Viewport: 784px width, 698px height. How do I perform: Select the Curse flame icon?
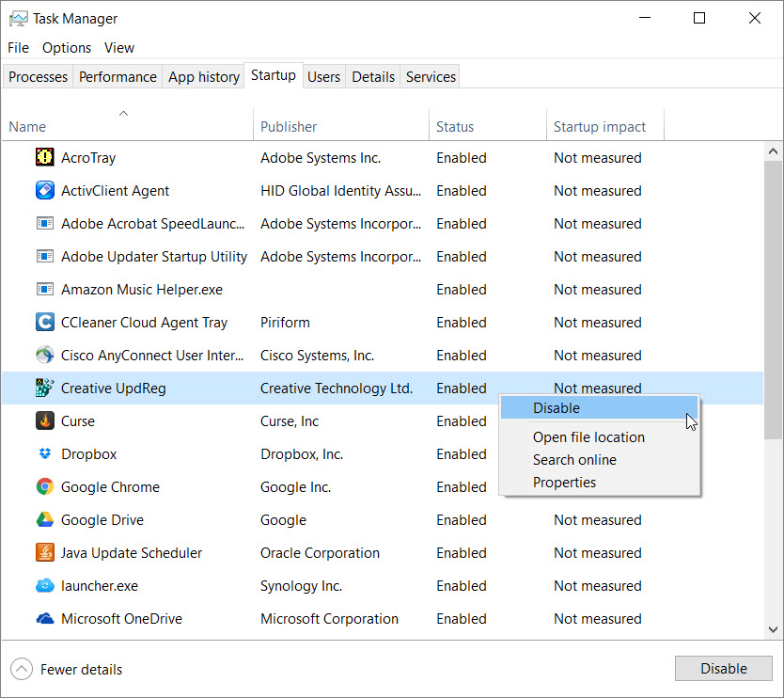point(44,420)
